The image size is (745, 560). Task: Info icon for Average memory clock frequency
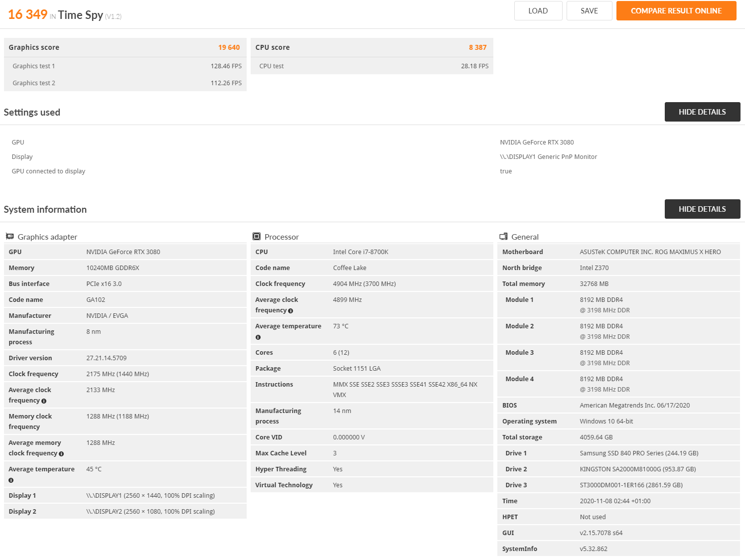click(61, 454)
